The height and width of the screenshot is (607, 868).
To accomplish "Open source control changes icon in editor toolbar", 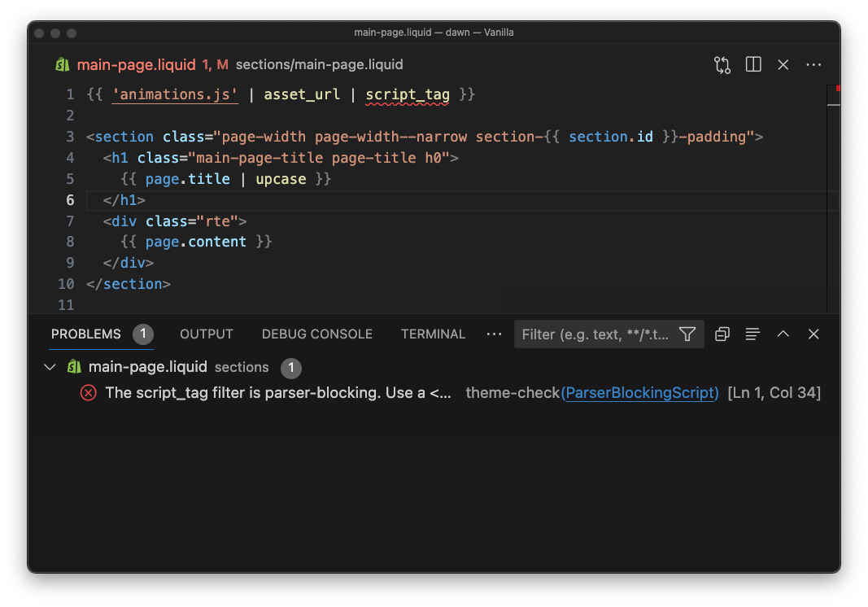I will pos(722,65).
